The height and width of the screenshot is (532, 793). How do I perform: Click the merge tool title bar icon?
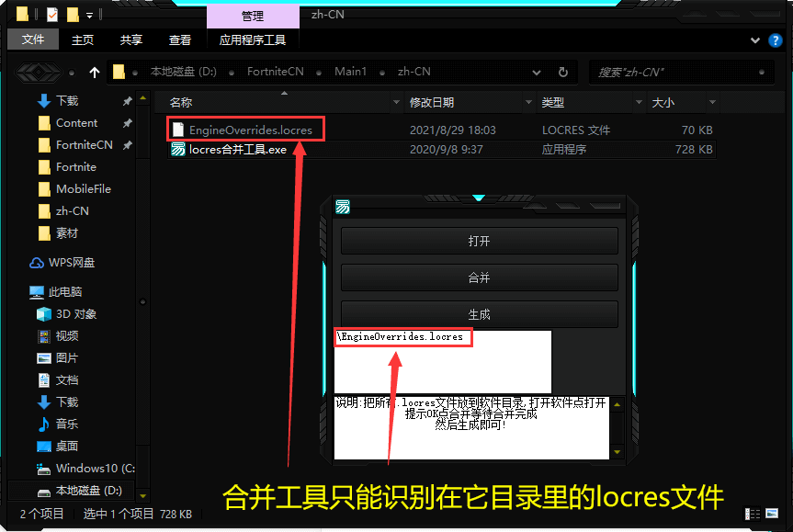point(343,207)
